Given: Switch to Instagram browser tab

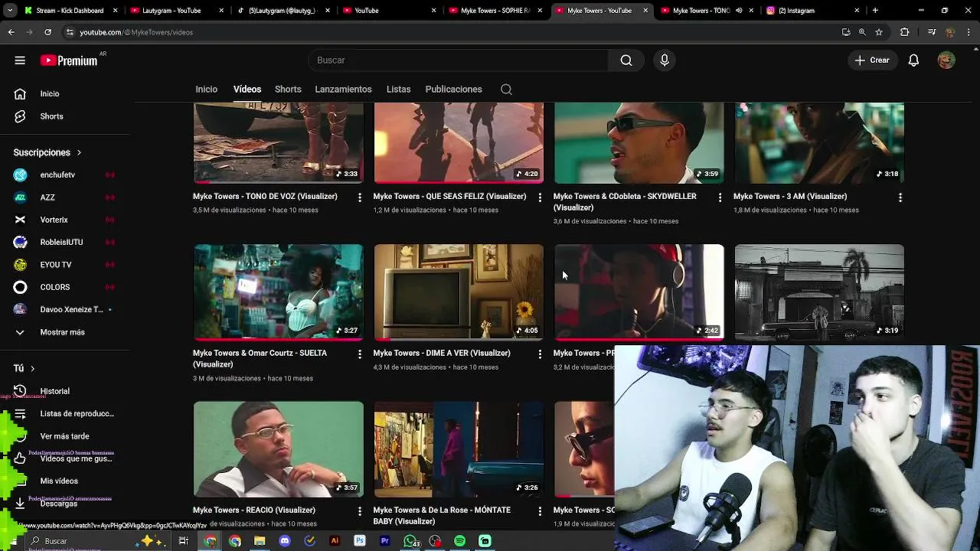Looking at the screenshot, I should point(812,11).
